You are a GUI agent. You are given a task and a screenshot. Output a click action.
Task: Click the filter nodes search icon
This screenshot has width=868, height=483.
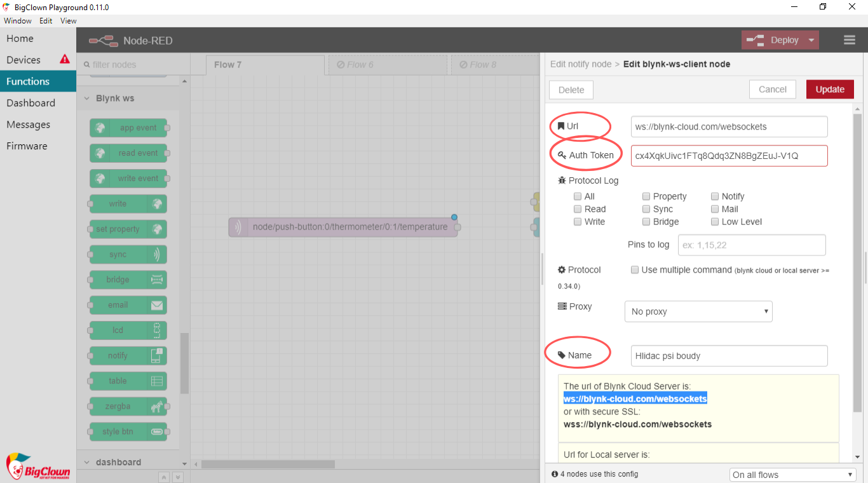87,65
